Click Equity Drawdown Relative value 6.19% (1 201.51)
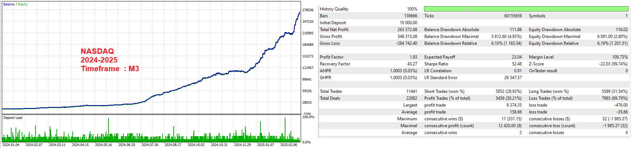The image size is (644, 151). (613, 43)
